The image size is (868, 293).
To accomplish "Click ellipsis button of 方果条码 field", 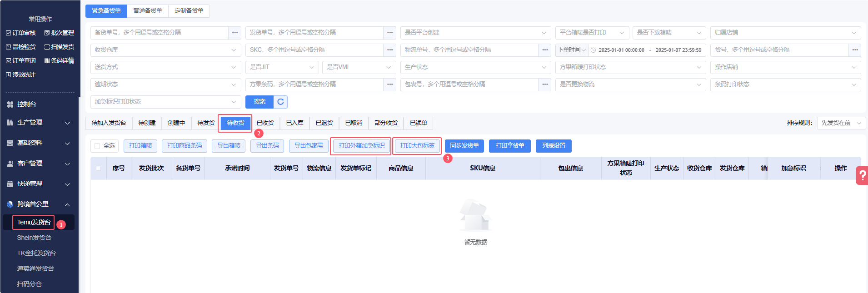I will (x=390, y=84).
